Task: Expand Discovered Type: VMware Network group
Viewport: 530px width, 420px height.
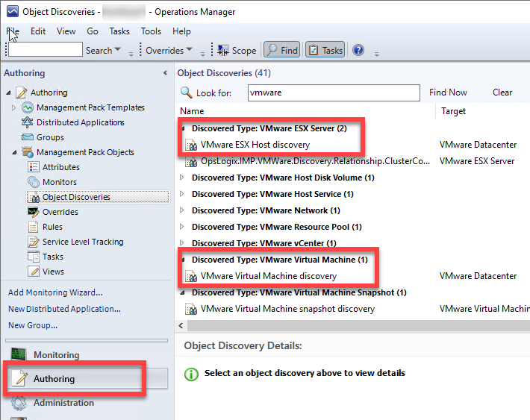Action: coord(184,210)
